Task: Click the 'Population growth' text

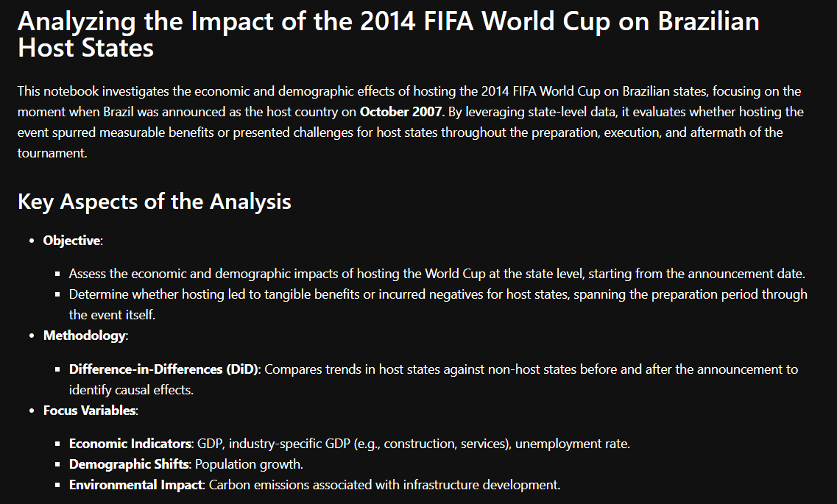Action: coord(248,464)
